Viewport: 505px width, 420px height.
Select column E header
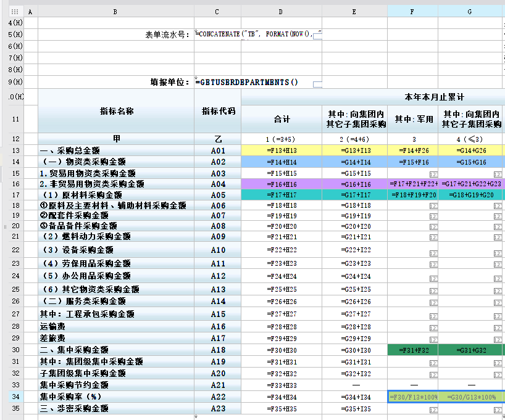coord(354,12)
